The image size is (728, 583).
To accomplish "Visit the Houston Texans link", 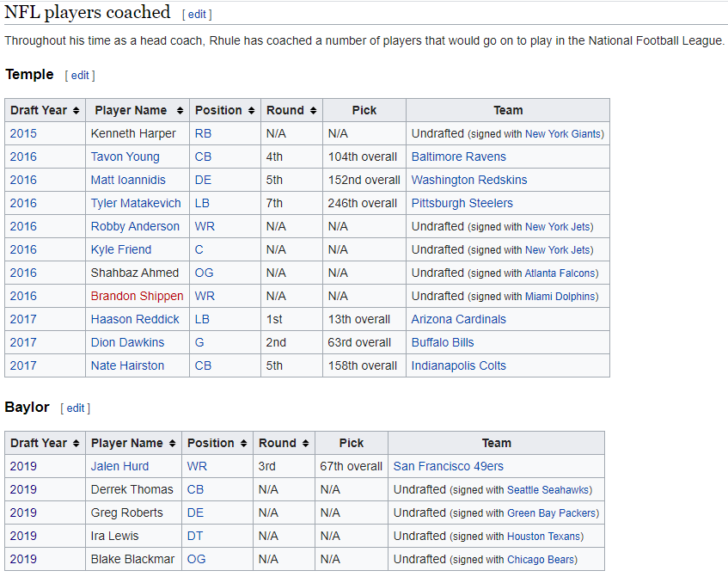I will [544, 537].
